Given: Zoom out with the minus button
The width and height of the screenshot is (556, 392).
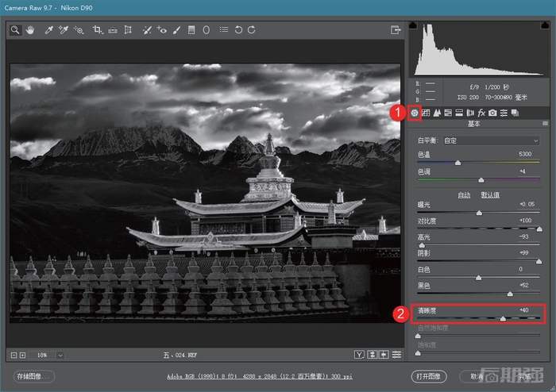Looking at the screenshot, I should [14, 355].
